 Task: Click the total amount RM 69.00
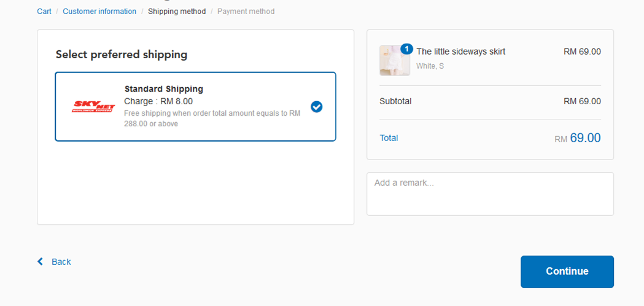click(577, 138)
